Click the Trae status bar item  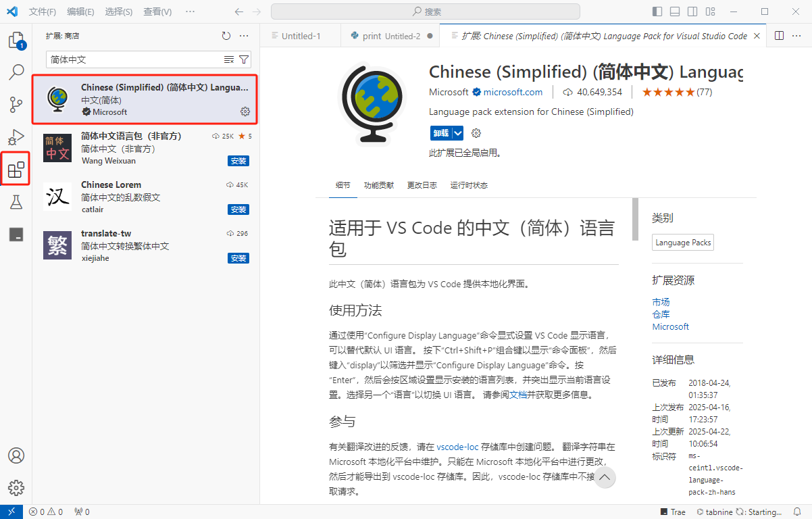click(673, 512)
